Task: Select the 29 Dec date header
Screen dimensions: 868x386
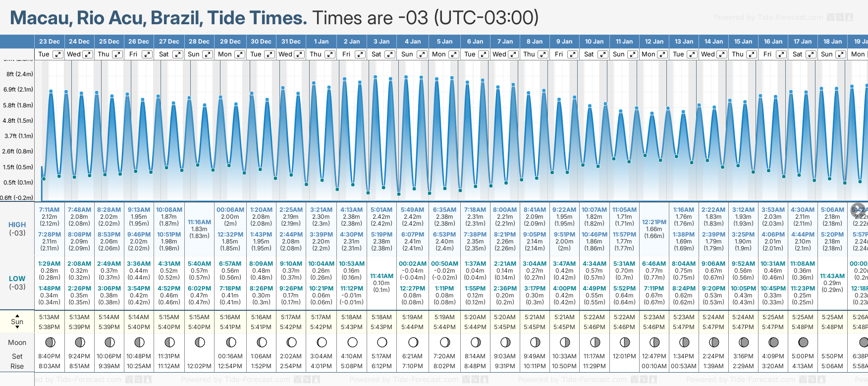Action: coord(230,42)
